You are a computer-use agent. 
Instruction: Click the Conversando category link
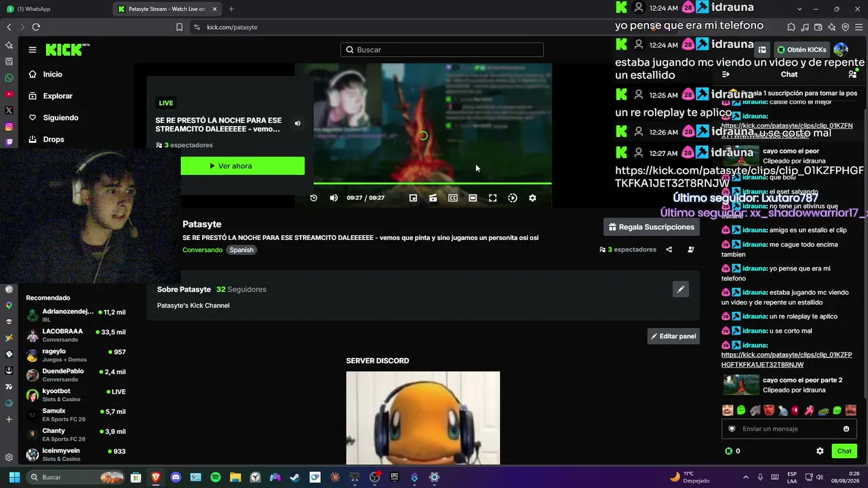click(202, 250)
